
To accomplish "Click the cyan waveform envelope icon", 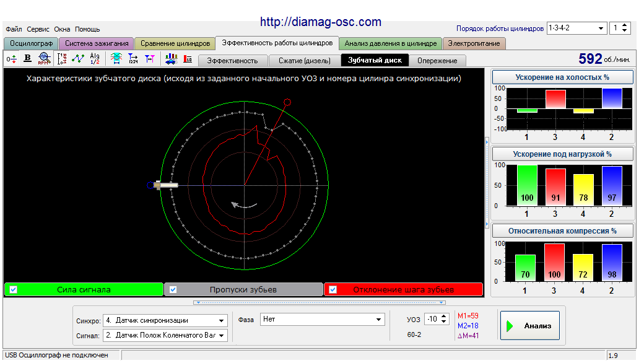I will pyautogui.click(x=116, y=59).
